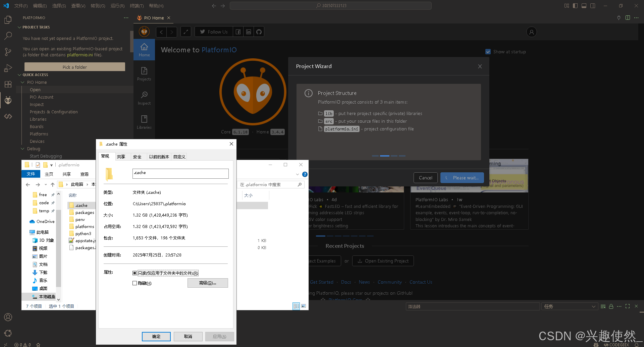Open the 帮助(H) menu
This screenshot has height=347, width=644.
156,6
